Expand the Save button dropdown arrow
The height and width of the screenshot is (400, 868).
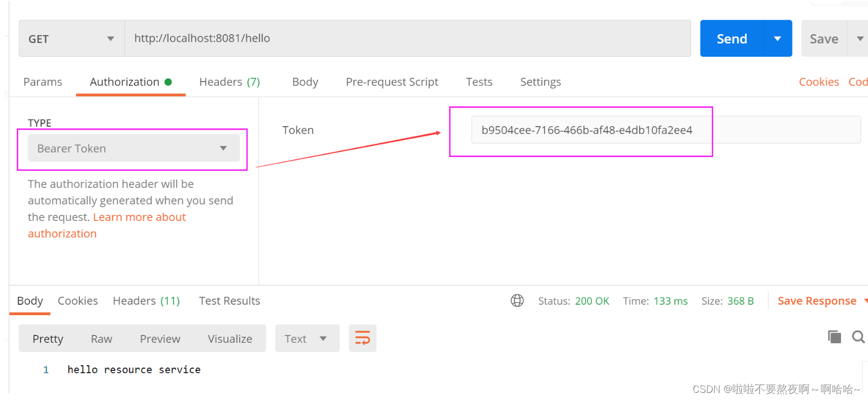[859, 39]
